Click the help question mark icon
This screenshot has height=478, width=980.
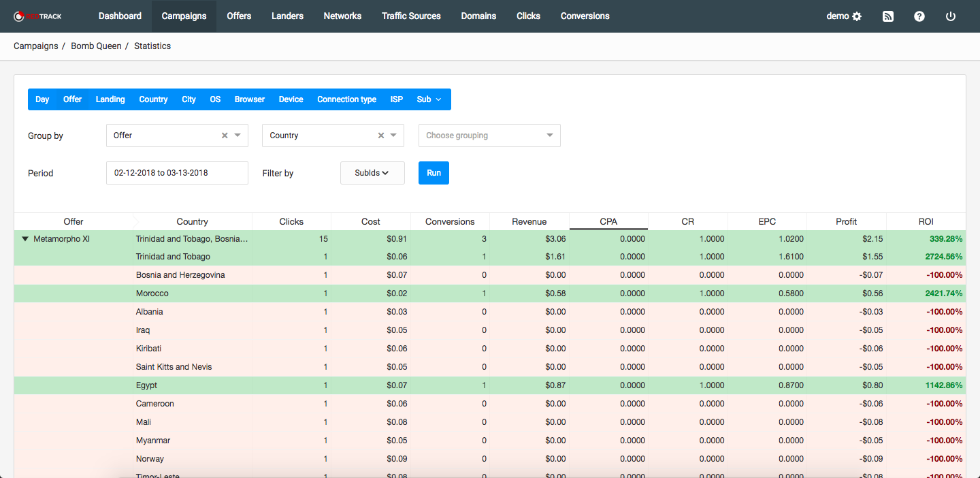pyautogui.click(x=919, y=16)
